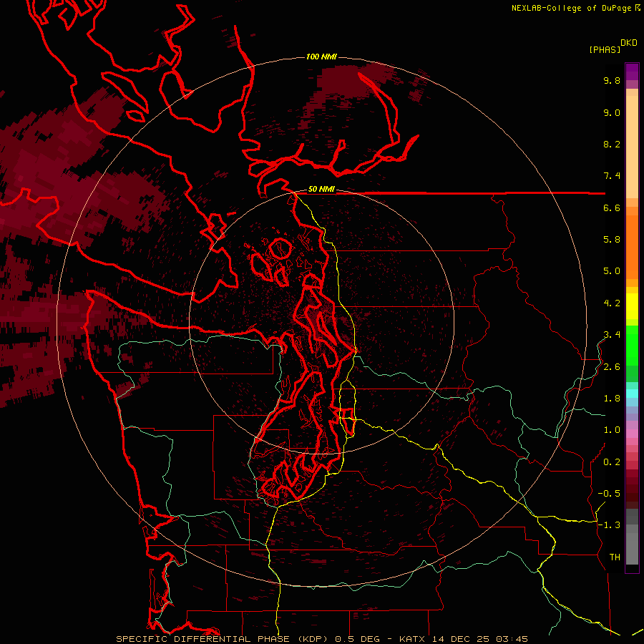The width and height of the screenshot is (644, 644).
Task: Select the 8.2 scale value
Action: (612, 144)
